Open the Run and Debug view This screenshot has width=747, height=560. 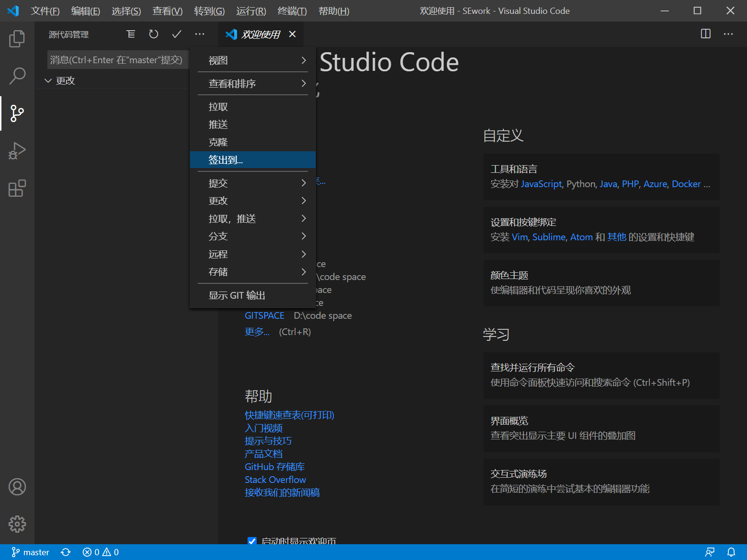click(x=17, y=151)
